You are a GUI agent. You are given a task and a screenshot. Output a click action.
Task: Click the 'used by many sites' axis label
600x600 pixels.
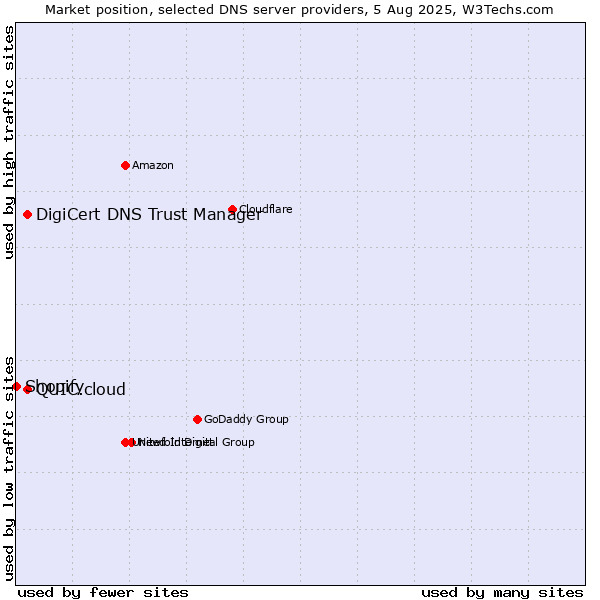coord(502,593)
